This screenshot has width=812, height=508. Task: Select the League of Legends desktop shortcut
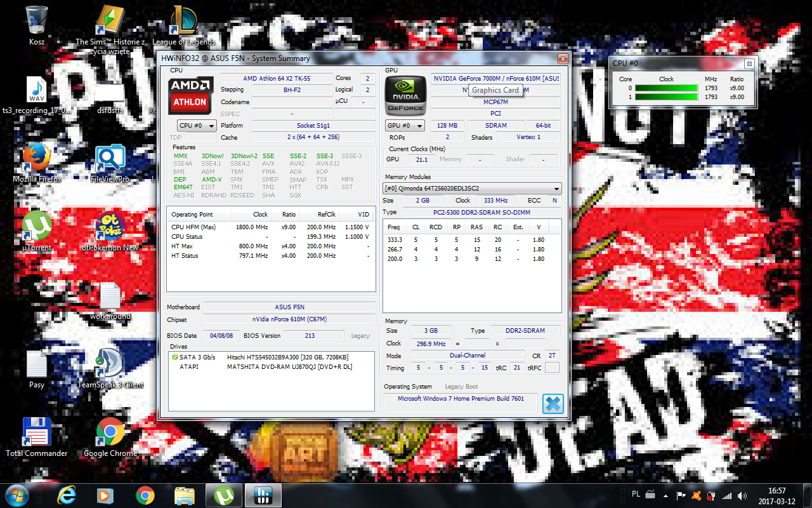tap(184, 26)
